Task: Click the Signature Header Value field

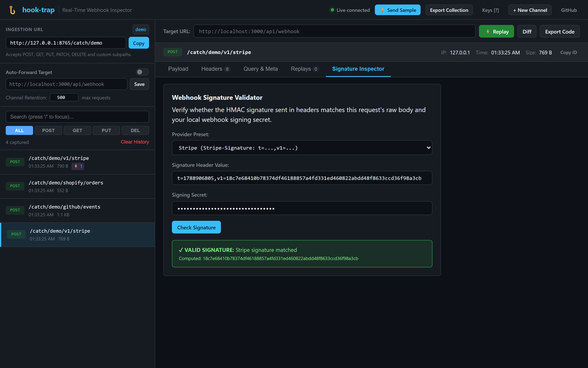Action: 302,178
